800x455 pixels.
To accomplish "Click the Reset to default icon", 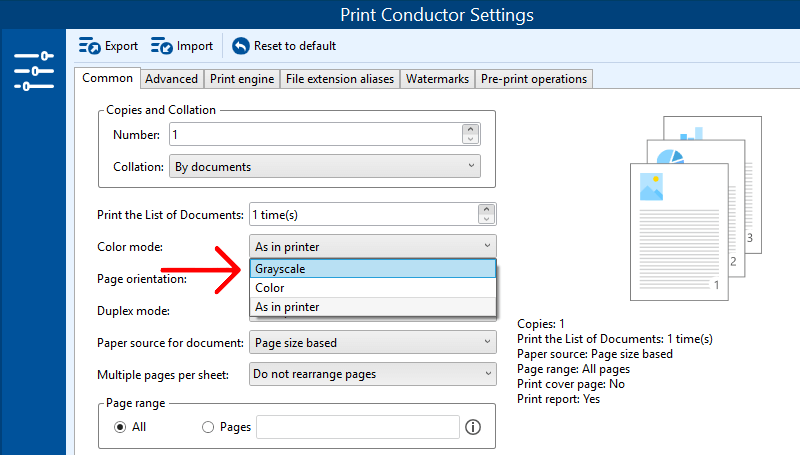I will tap(241, 46).
